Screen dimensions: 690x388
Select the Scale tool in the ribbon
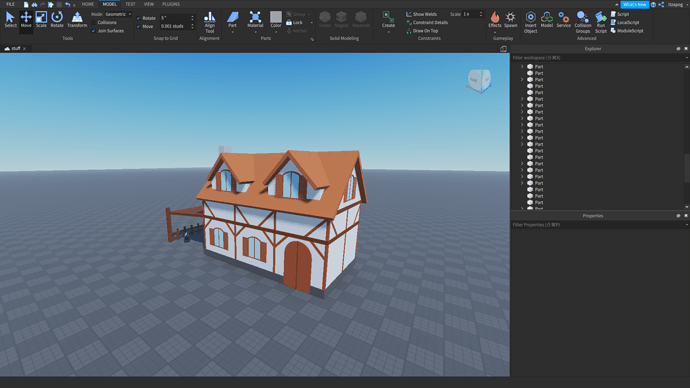[41, 20]
